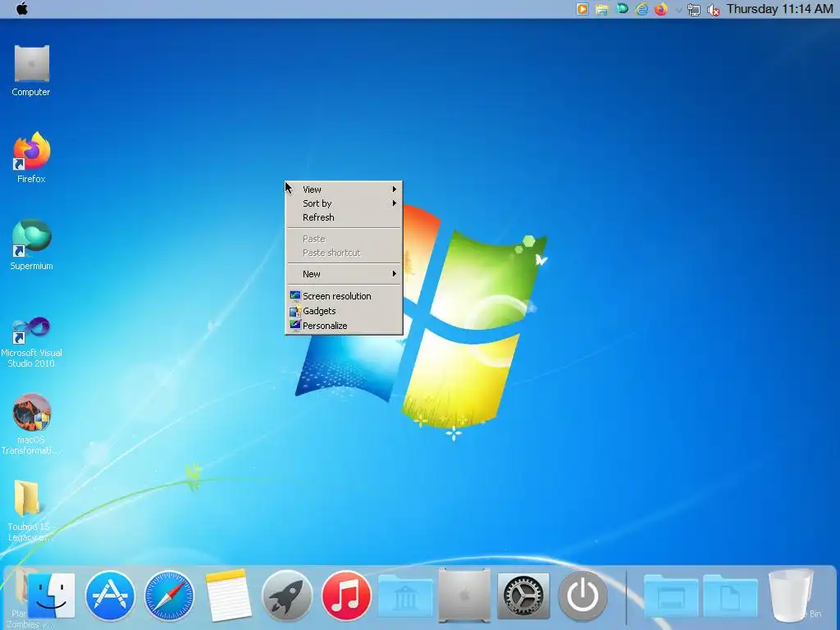
Task: Open Library folder in dock
Action: 405,596
